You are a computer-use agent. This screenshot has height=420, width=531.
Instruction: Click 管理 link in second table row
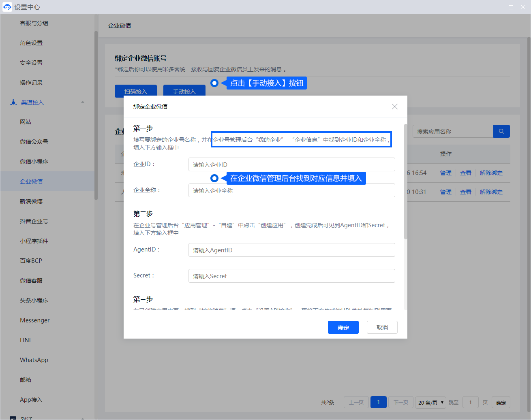(x=445, y=192)
